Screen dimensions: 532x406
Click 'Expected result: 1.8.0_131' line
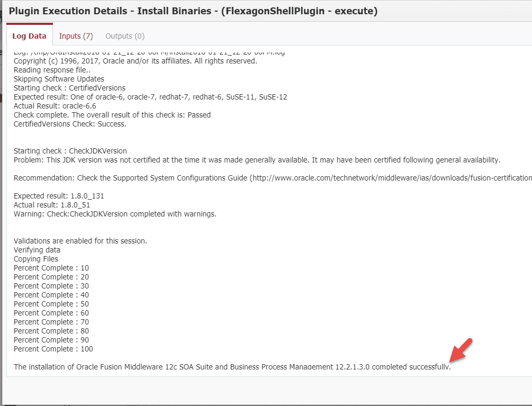tap(59, 196)
